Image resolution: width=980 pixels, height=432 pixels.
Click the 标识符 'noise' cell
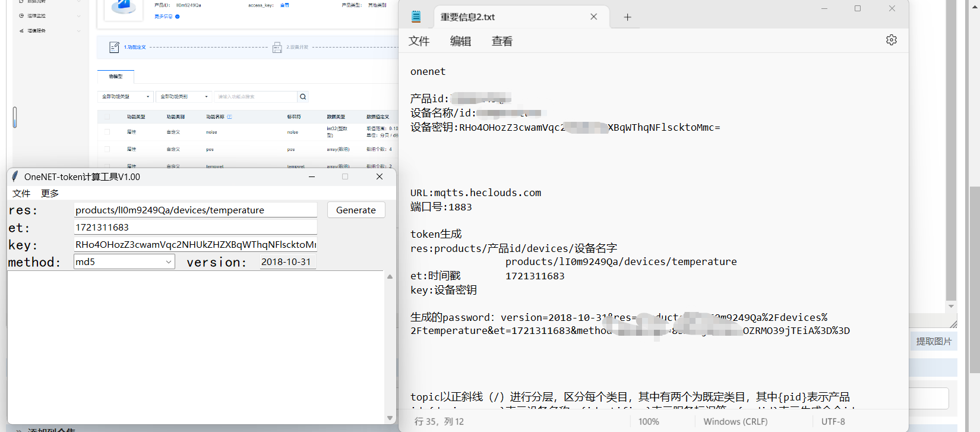293,132
